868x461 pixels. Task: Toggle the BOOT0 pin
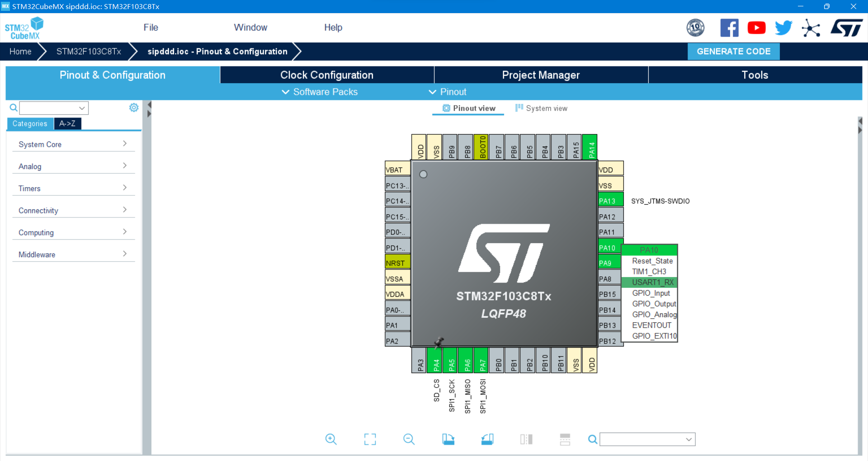click(x=481, y=147)
